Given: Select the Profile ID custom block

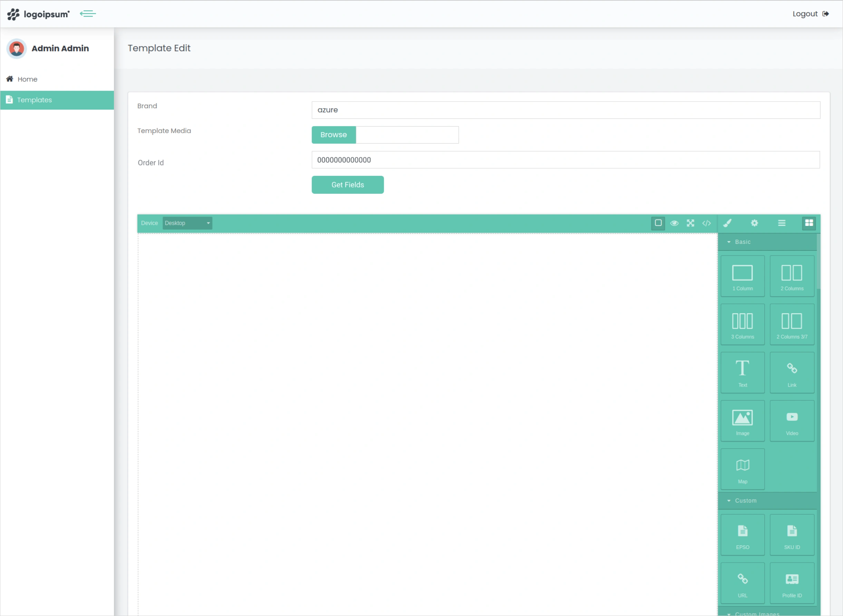Looking at the screenshot, I should tap(792, 583).
